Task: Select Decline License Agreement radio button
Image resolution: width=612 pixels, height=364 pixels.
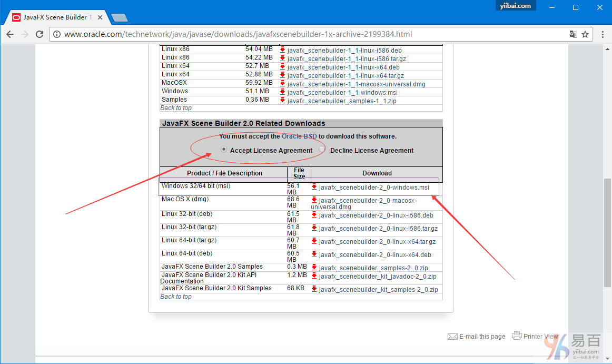Action: tap(322, 150)
